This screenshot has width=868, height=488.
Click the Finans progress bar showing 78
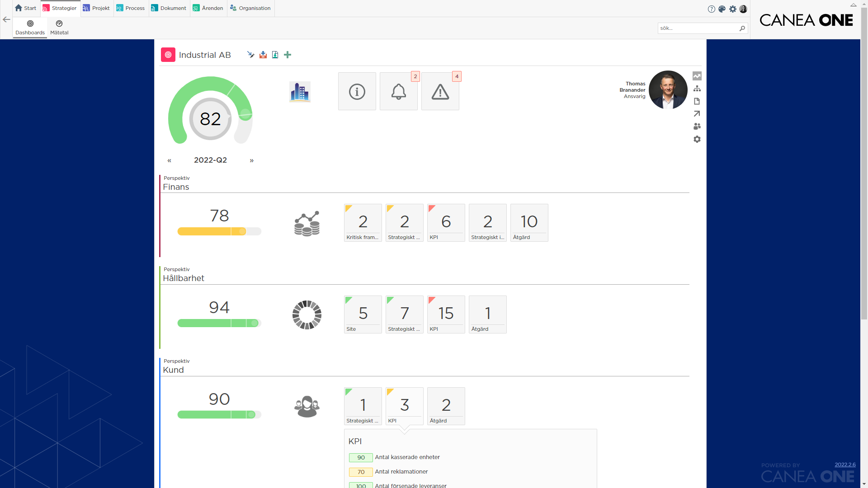(x=219, y=231)
